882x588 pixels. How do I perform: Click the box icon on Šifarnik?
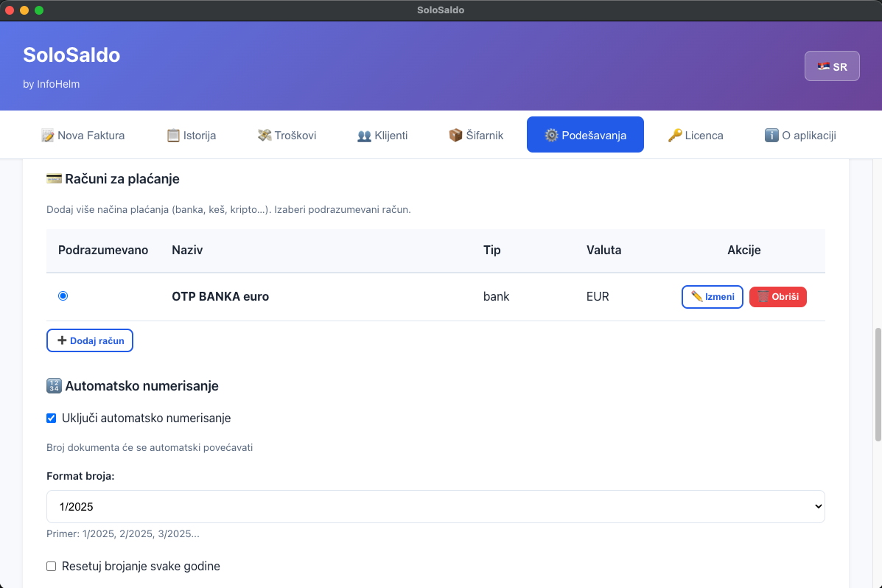(x=455, y=136)
